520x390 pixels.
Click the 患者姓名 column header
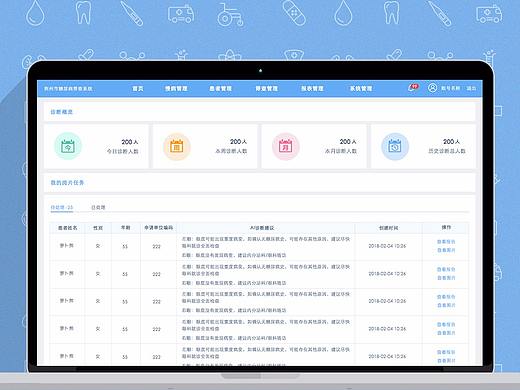pyautogui.click(x=68, y=228)
